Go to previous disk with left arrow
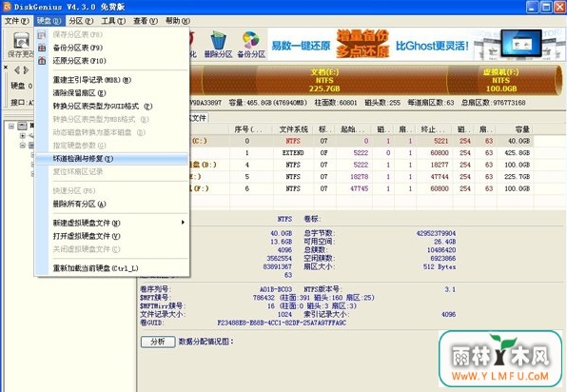The image size is (567, 392). [x=17, y=70]
